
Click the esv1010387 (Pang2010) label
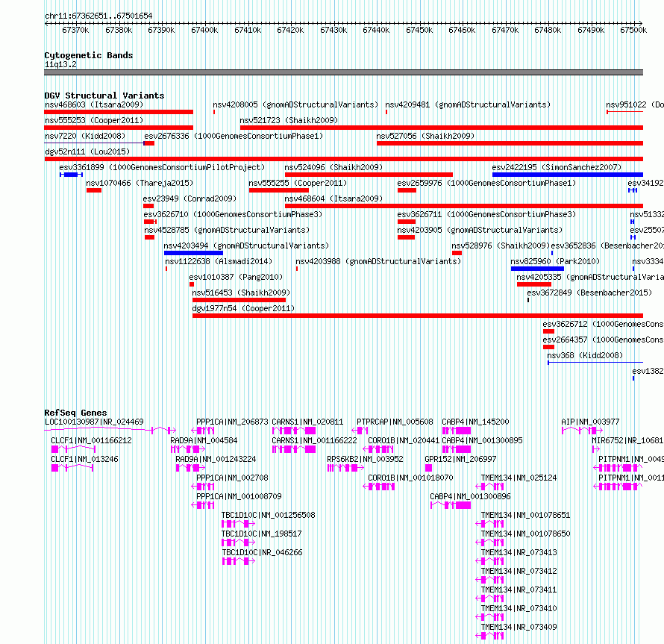point(236,277)
